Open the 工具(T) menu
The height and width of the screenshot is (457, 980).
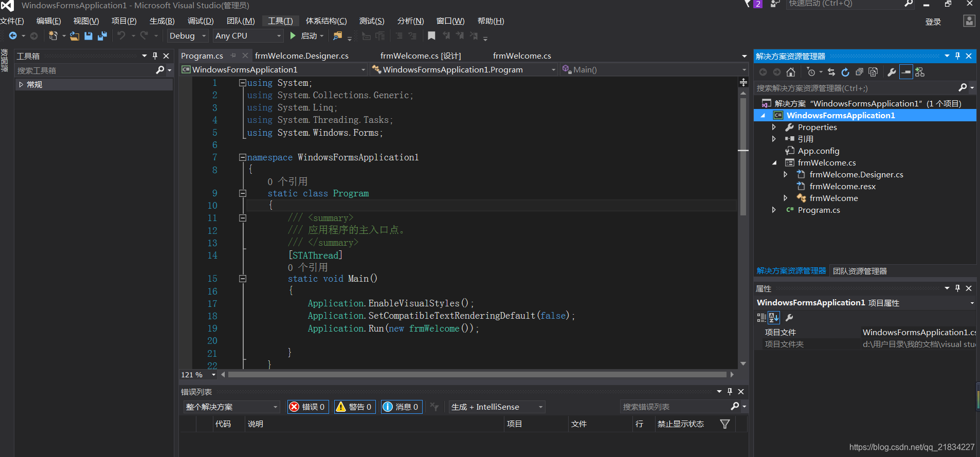tap(280, 21)
